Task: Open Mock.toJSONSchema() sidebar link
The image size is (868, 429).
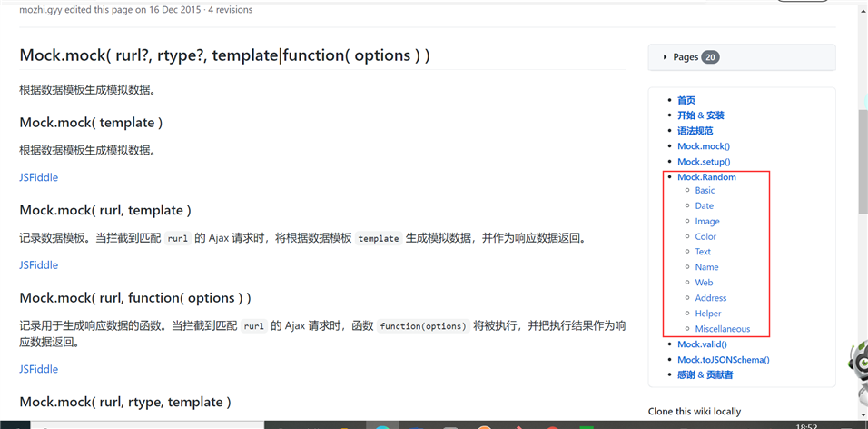Action: click(724, 360)
